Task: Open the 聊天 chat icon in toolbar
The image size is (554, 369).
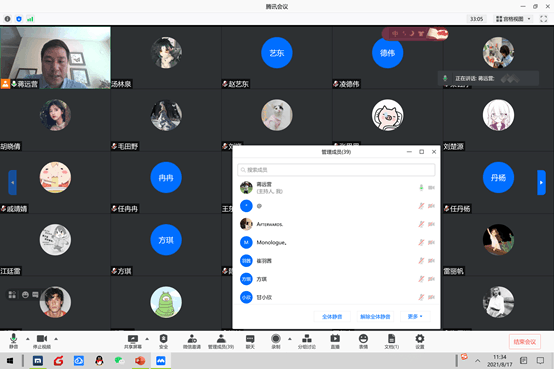Action: [x=250, y=341]
